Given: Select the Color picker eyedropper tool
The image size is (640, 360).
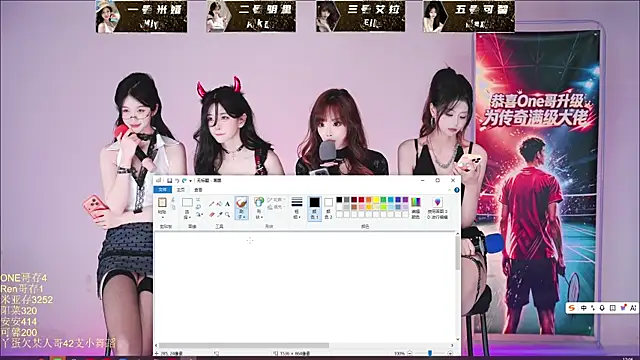Looking at the screenshot, I should coord(220,215).
